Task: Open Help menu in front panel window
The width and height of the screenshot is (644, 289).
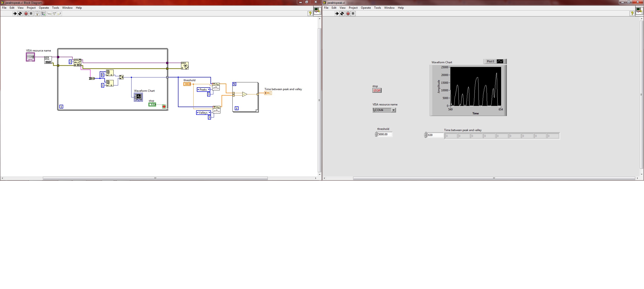Action: pos(401,8)
